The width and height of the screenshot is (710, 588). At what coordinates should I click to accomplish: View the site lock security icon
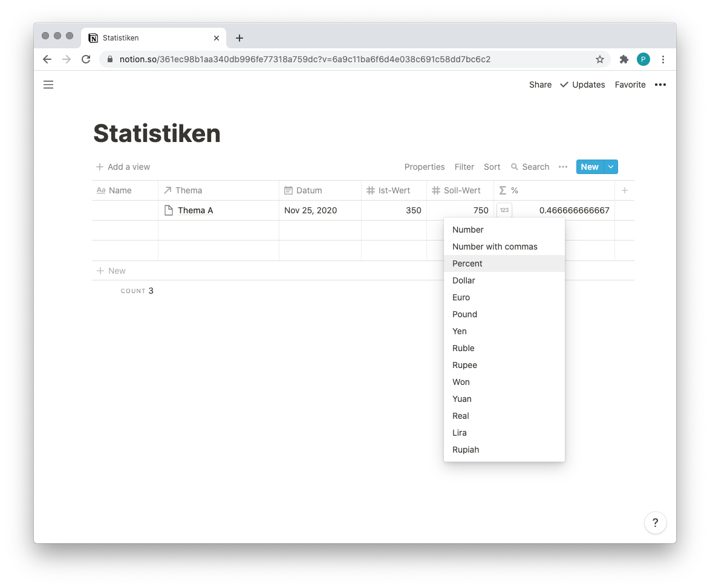(110, 59)
